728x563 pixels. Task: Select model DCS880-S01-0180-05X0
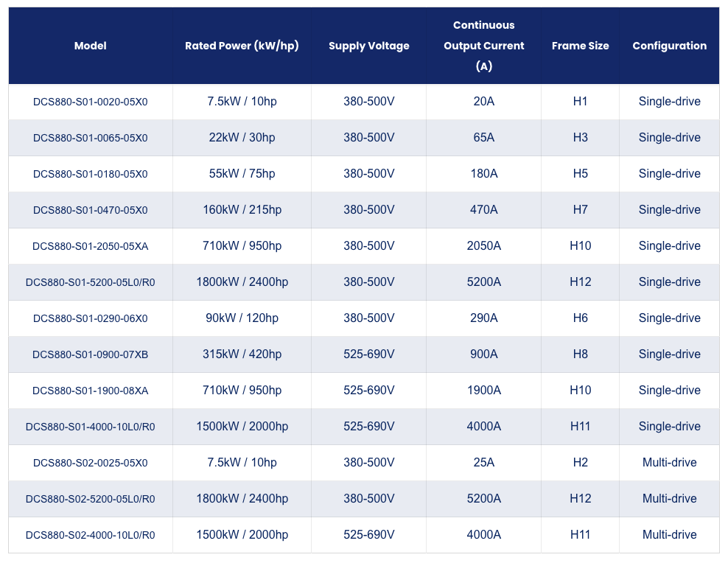91,174
